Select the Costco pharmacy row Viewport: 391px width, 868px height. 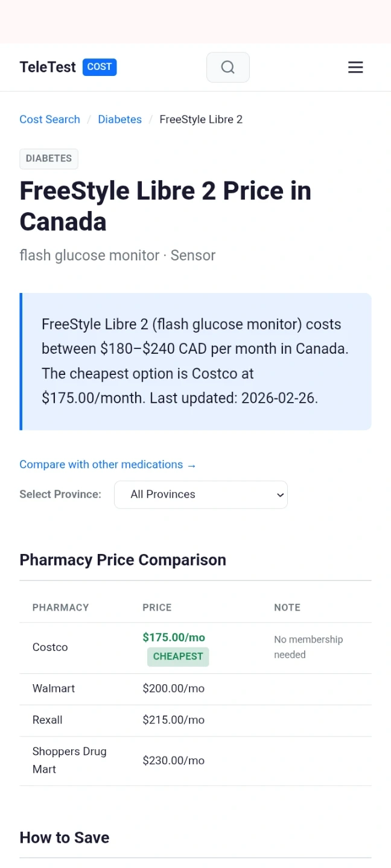click(50, 647)
